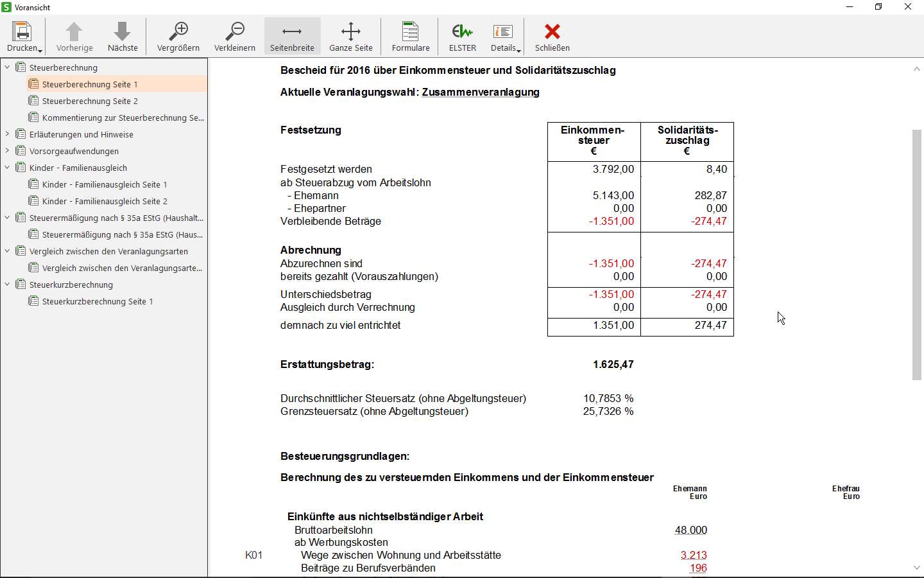Open Kinder - Familienausgleich Seite 1
The width and height of the screenshot is (924, 578).
tap(105, 184)
